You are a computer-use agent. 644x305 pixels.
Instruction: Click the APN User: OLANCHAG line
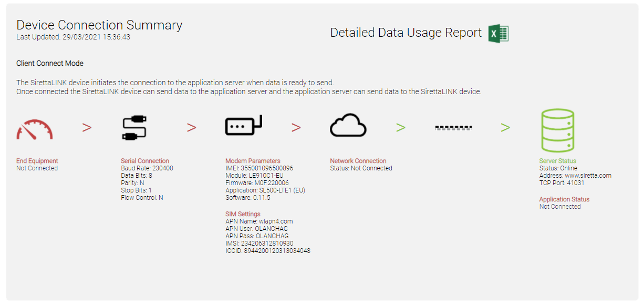coord(256,229)
